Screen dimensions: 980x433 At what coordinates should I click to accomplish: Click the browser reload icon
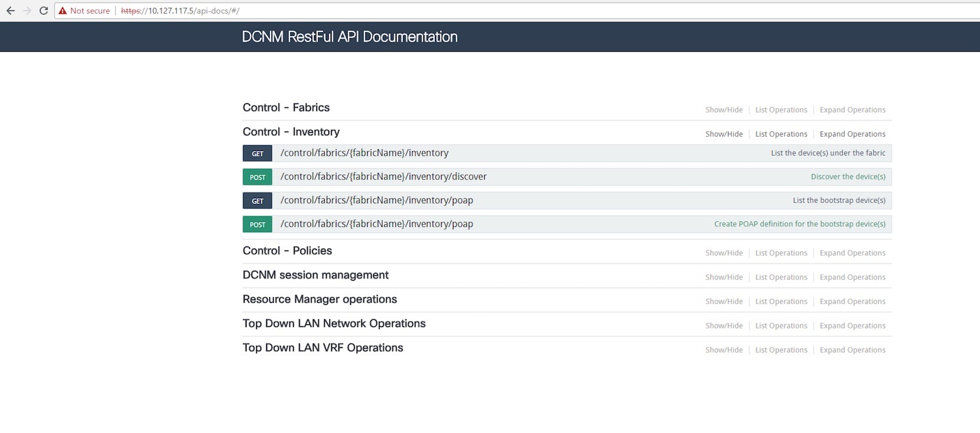pyautogui.click(x=43, y=10)
